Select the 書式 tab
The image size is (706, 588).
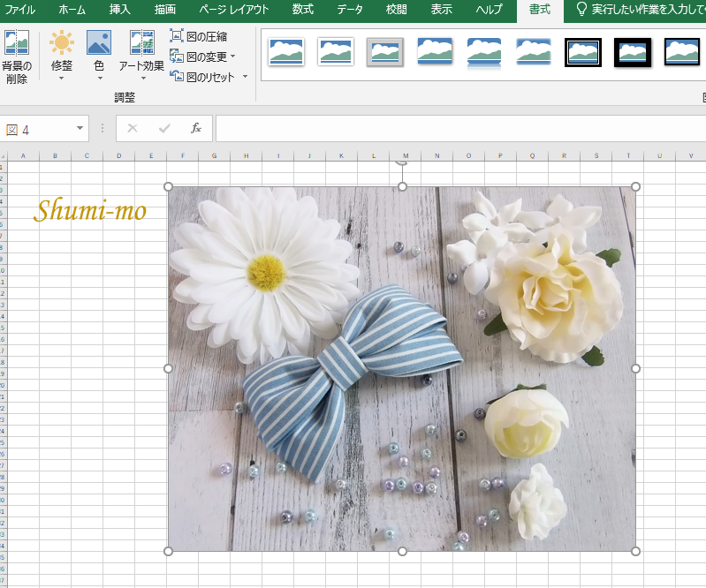tap(540, 10)
